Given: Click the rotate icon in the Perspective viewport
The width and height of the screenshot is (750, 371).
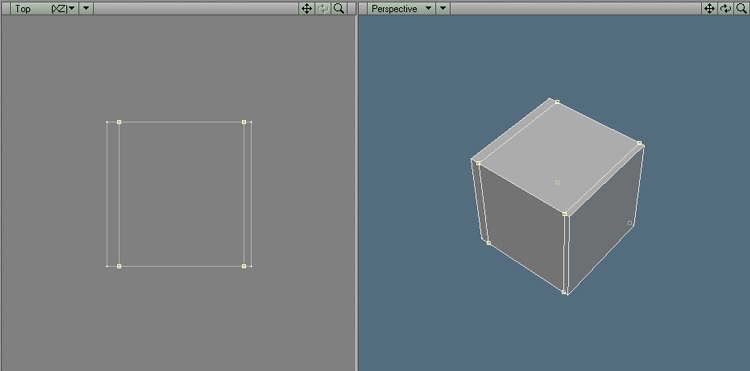Looking at the screenshot, I should click(x=726, y=9).
